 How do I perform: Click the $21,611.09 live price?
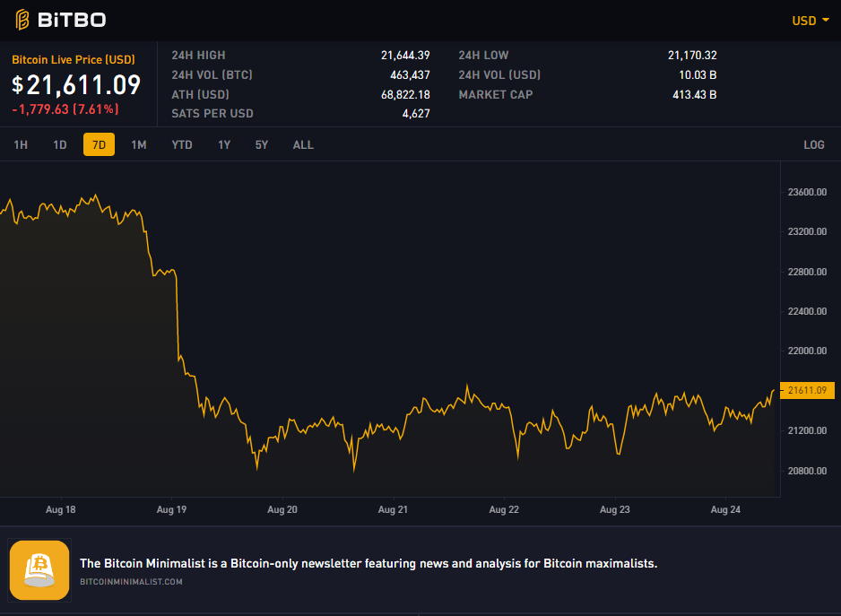coord(76,85)
